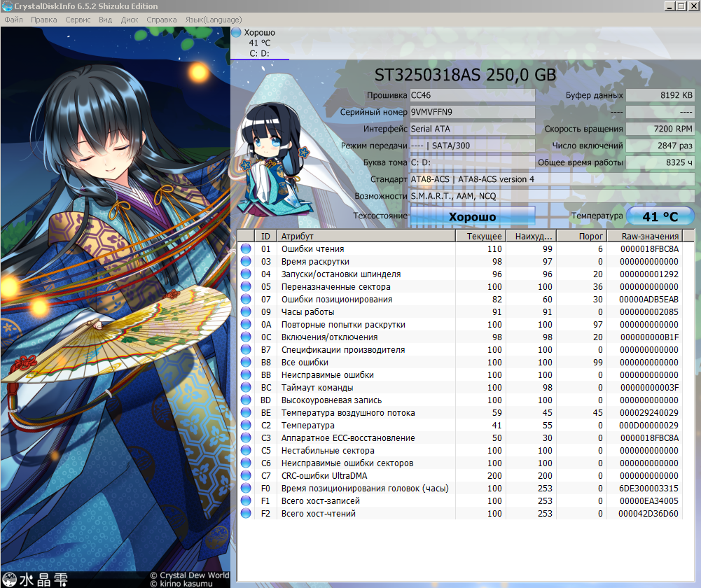Open the Правка menu
The width and height of the screenshot is (701, 588).
point(44,20)
